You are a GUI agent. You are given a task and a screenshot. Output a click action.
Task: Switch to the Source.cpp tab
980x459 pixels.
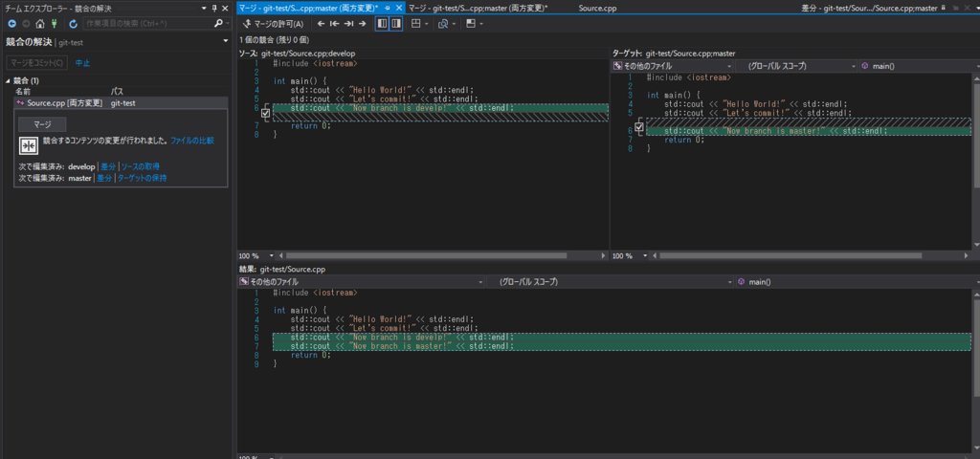point(600,8)
